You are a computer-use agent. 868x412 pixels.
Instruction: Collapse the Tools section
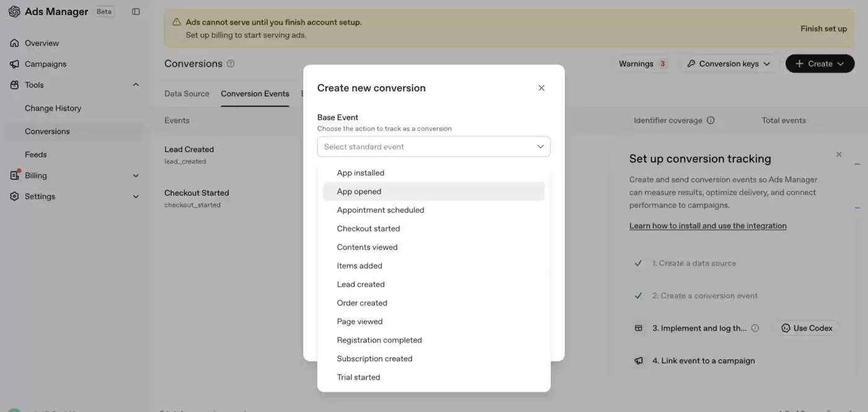[x=136, y=85]
